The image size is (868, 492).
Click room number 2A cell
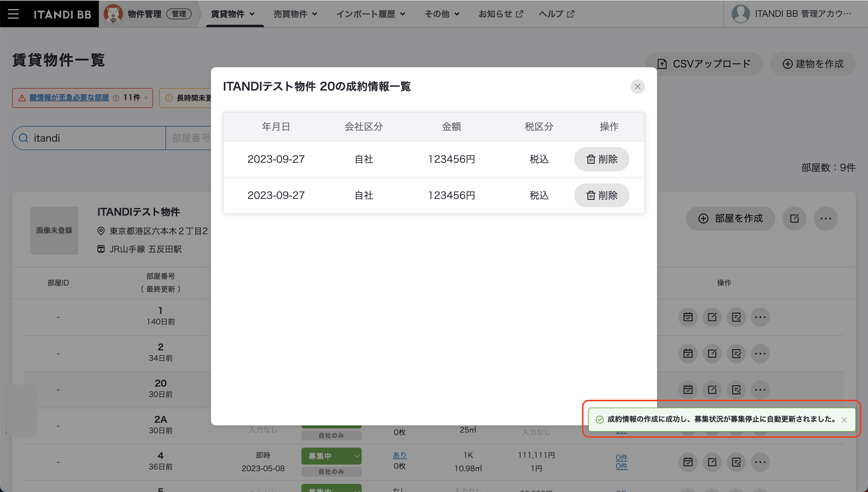point(160,419)
